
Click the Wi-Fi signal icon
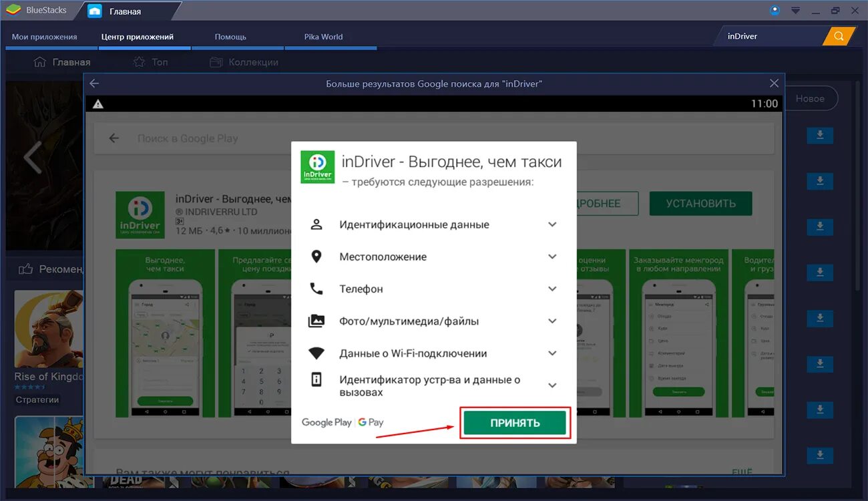click(316, 353)
